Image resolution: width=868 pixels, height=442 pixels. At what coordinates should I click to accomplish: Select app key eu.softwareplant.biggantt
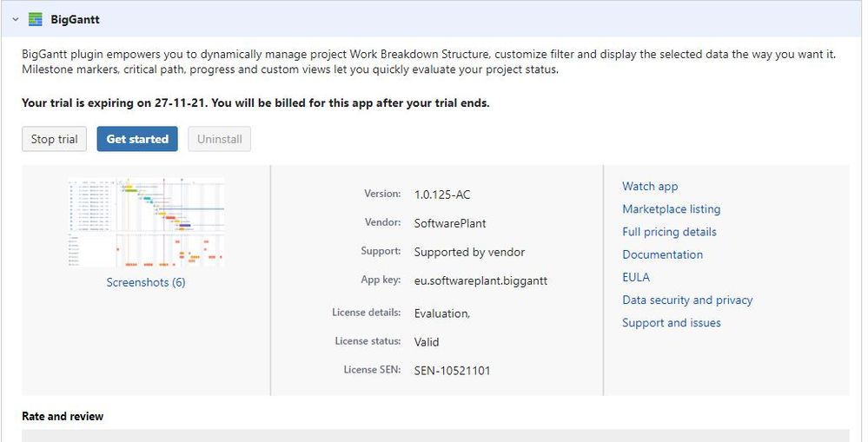(x=480, y=281)
